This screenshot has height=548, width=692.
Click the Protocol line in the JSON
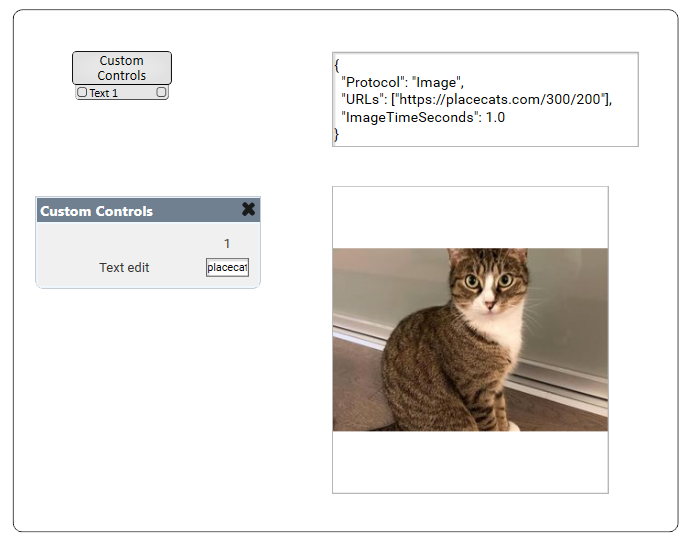pos(402,82)
